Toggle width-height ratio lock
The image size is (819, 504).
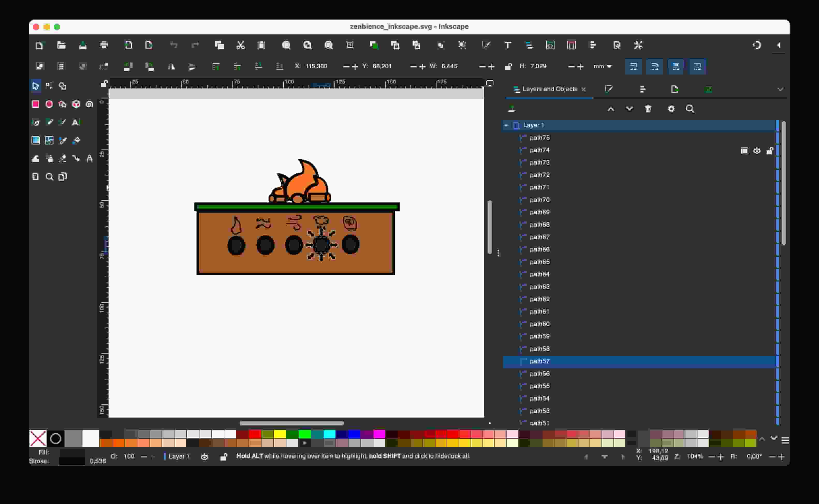coord(508,67)
